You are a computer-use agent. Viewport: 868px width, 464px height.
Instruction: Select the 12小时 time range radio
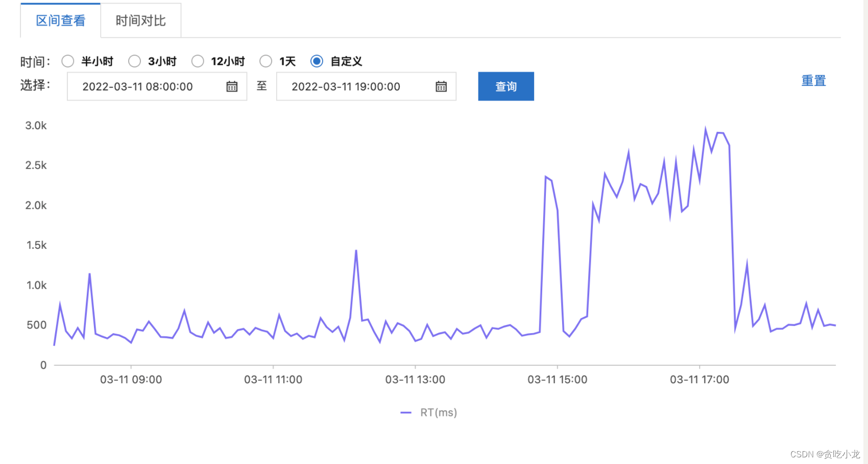click(198, 61)
